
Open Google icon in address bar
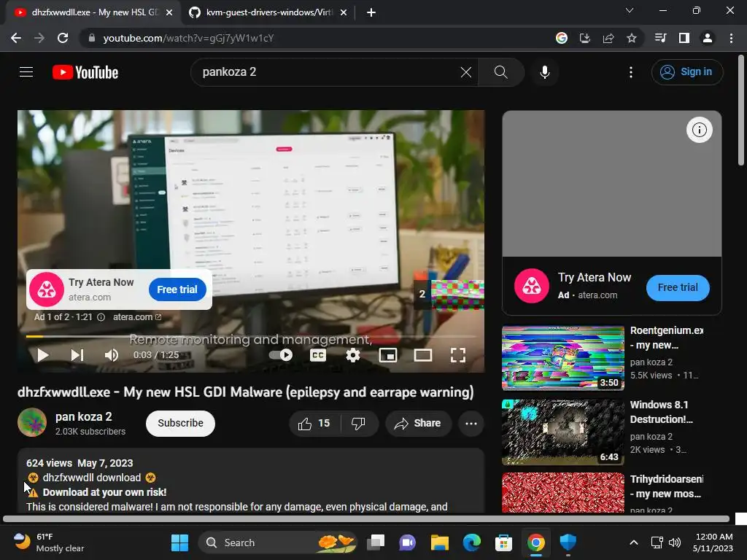click(562, 38)
